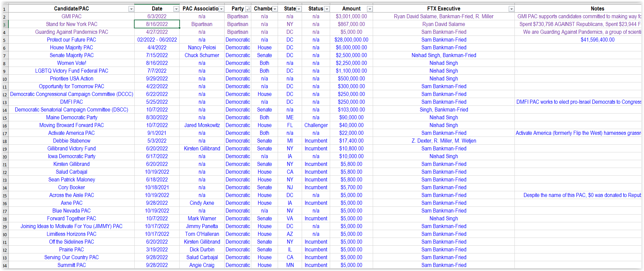The height and width of the screenshot is (271, 644).
Task: Click the Mark Warner cell
Action: click(x=202, y=219)
